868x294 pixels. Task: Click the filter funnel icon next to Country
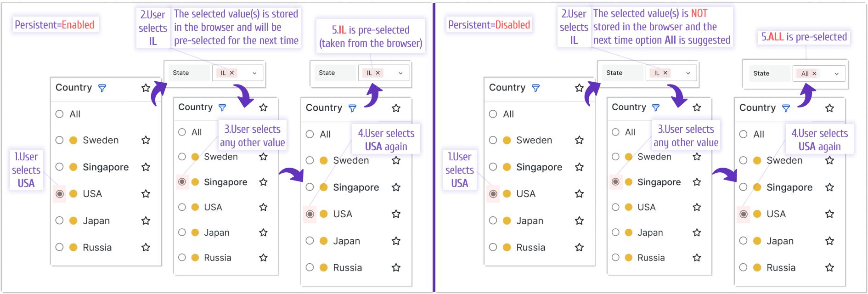click(x=102, y=88)
